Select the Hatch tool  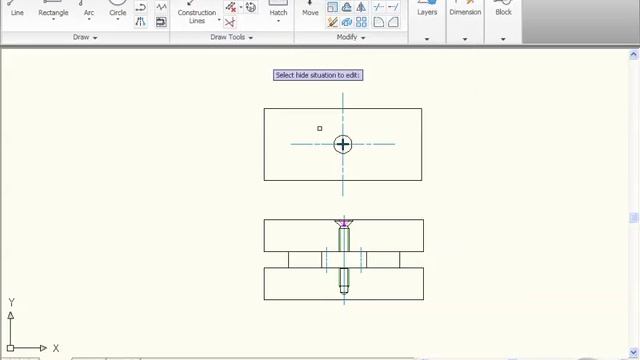coord(278,9)
